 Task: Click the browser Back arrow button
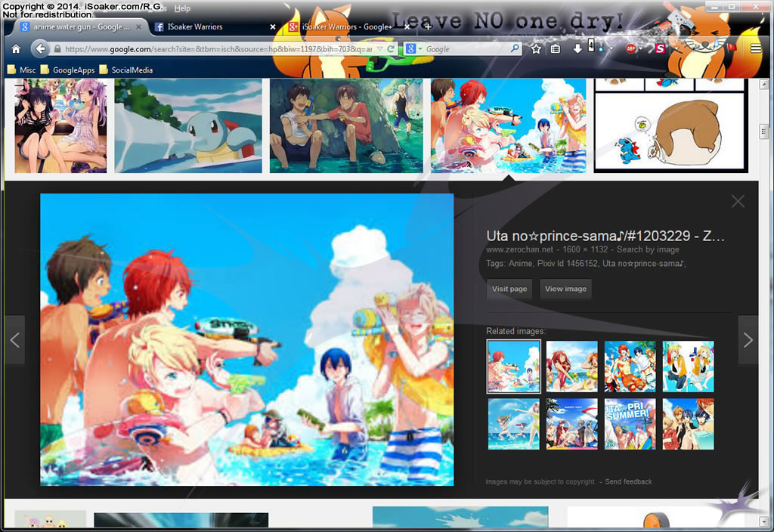[41, 49]
